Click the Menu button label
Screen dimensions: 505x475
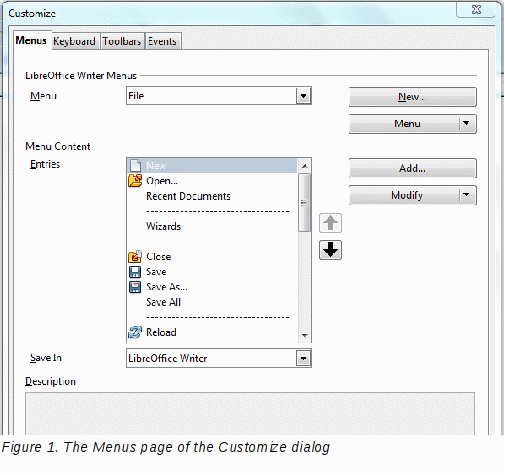(407, 124)
